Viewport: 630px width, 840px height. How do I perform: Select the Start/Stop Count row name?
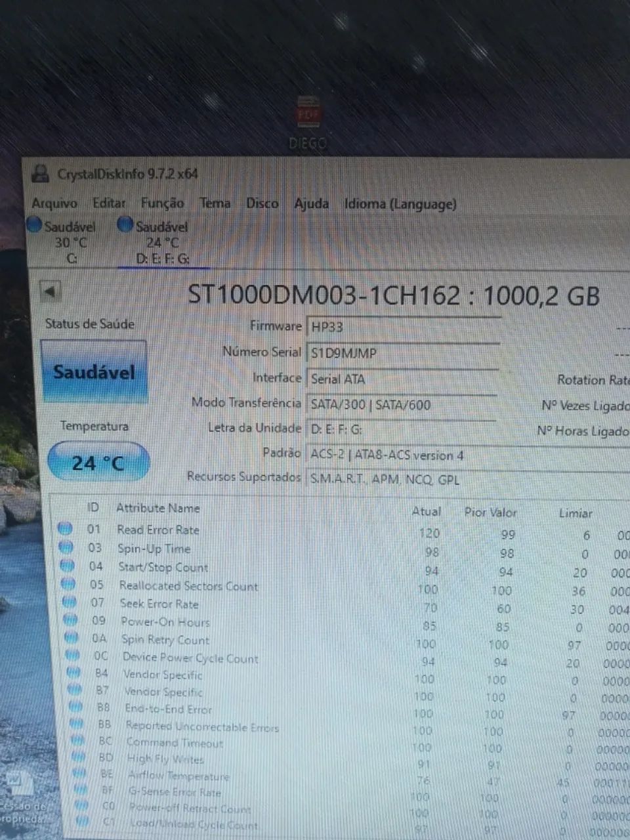click(163, 567)
